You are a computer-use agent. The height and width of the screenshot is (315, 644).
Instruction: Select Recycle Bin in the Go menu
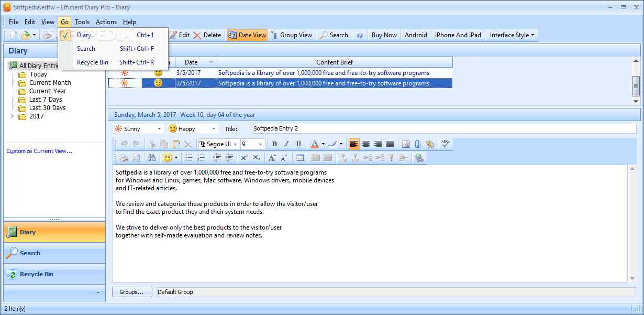click(x=113, y=62)
